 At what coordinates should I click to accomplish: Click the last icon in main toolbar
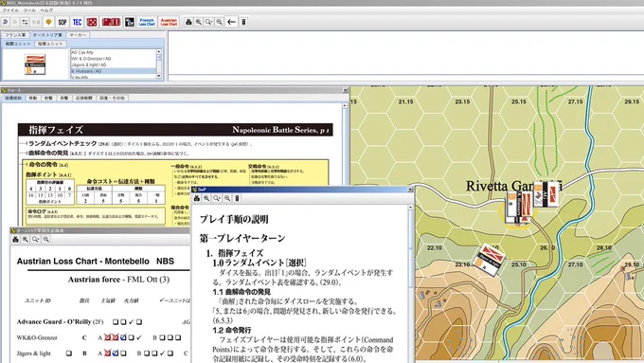(x=243, y=22)
